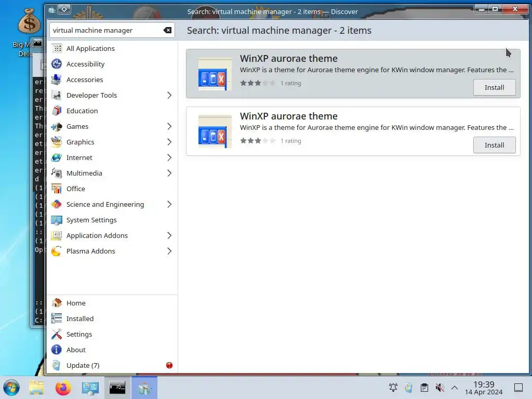The width and height of the screenshot is (532, 399).
Task: Click the System Settings icon
Action: (x=57, y=220)
